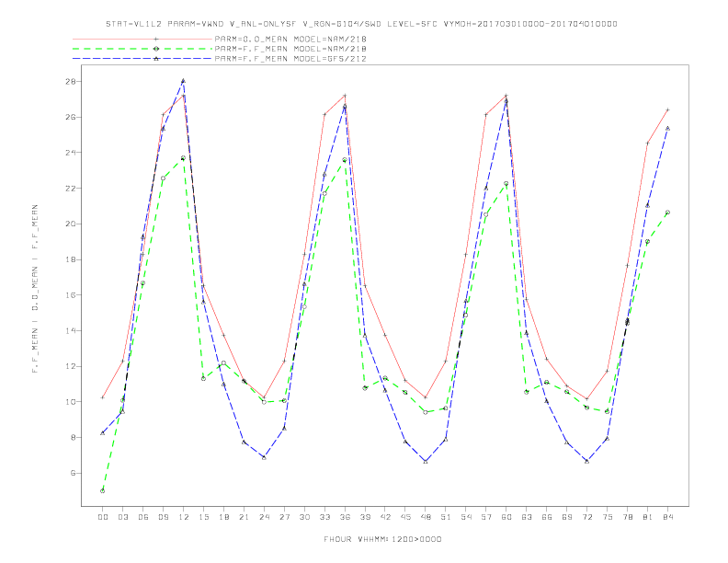The image size is (728, 563).
Task: Click the y-axis tick label 16
Action: click(x=71, y=295)
